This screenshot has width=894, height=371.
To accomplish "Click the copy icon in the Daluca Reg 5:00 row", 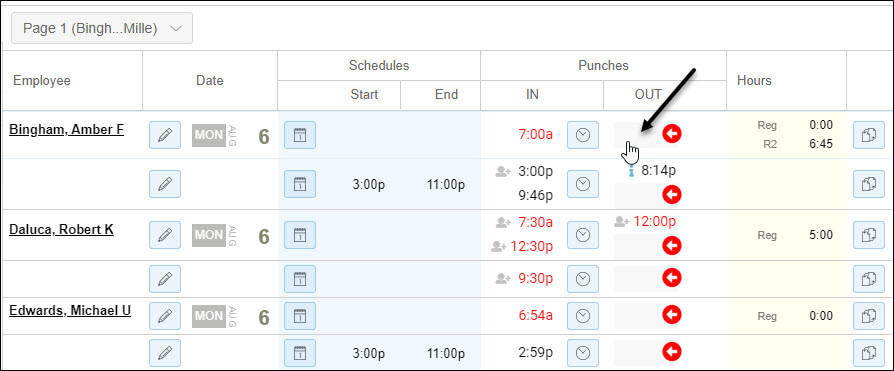I will coord(869,235).
